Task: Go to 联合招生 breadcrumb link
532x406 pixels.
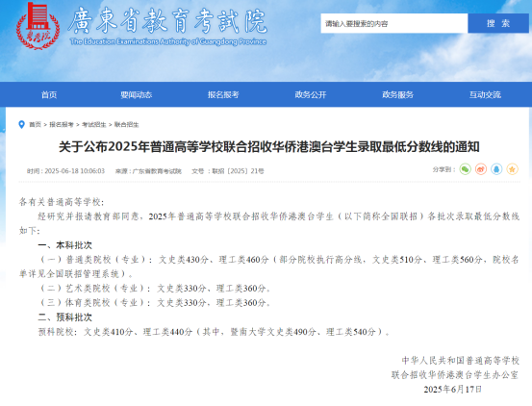Action: pyautogui.click(x=127, y=124)
